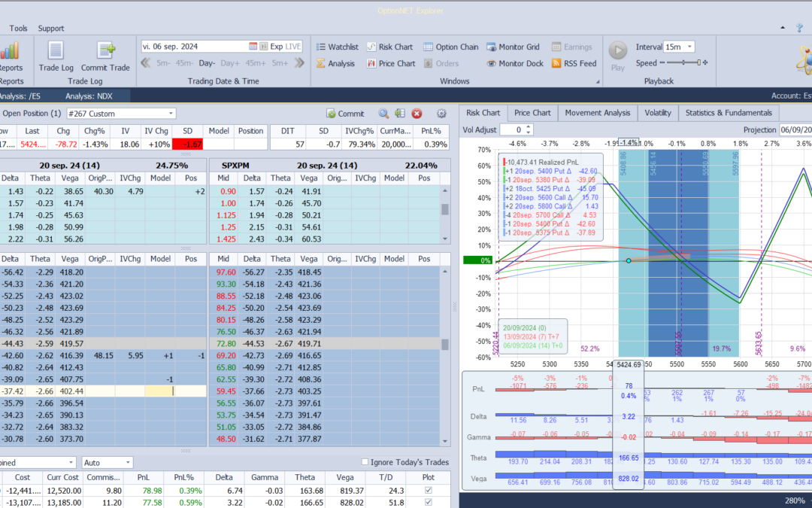Click the time selector icon beside Exp

[264, 46]
